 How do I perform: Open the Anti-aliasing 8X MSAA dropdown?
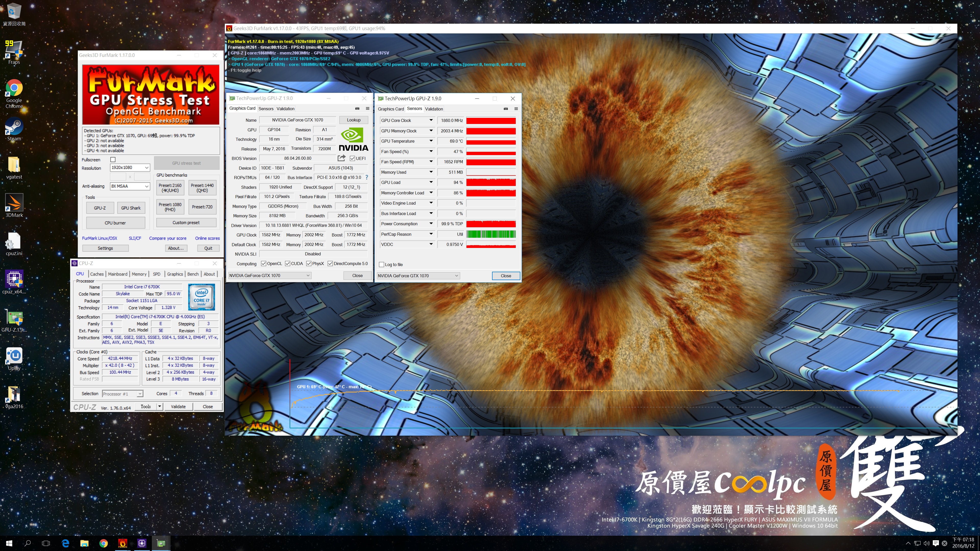pos(130,186)
